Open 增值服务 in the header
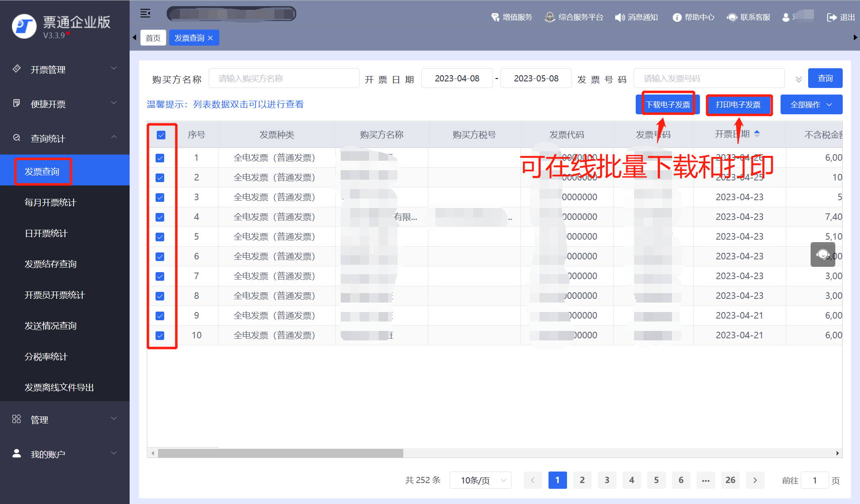Image resolution: width=860 pixels, height=504 pixels. [511, 17]
